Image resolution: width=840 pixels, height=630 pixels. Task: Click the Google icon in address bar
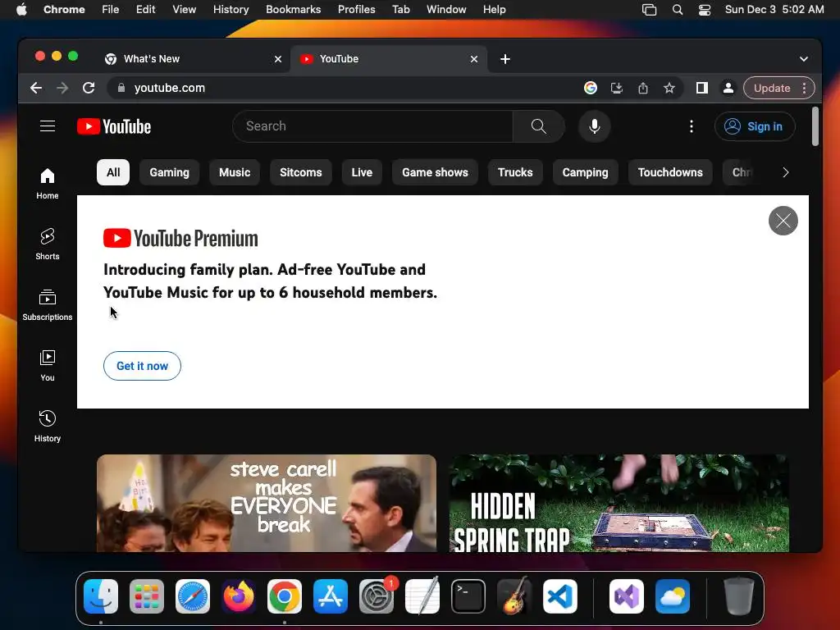click(591, 88)
